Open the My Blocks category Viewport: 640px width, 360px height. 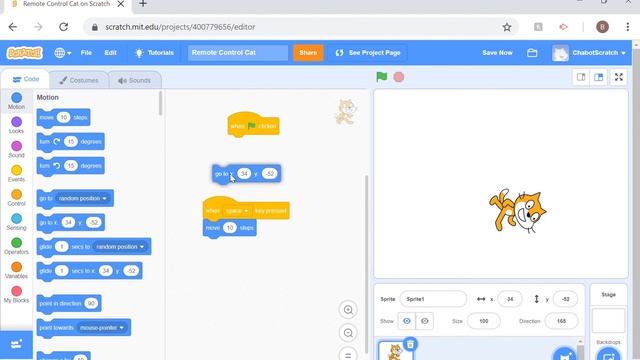pos(16,294)
